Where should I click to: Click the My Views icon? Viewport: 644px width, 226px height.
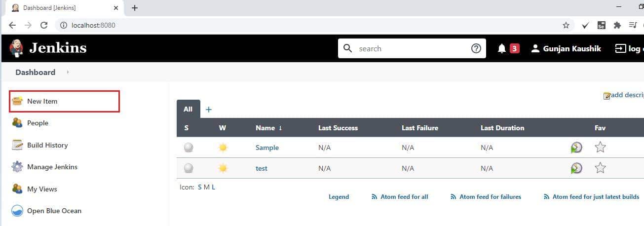click(x=17, y=189)
